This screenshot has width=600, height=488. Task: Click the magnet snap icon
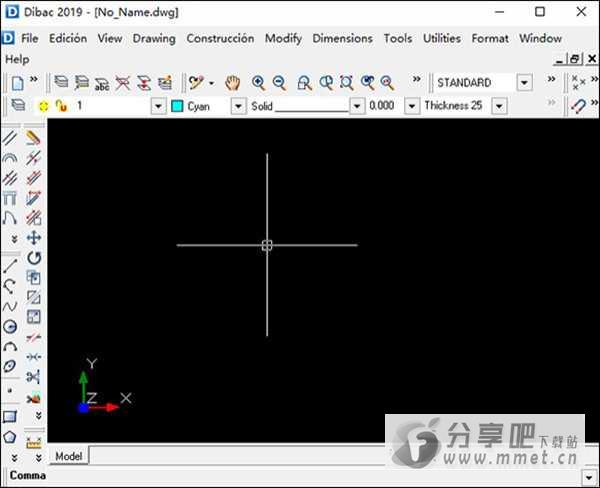pyautogui.click(x=578, y=106)
